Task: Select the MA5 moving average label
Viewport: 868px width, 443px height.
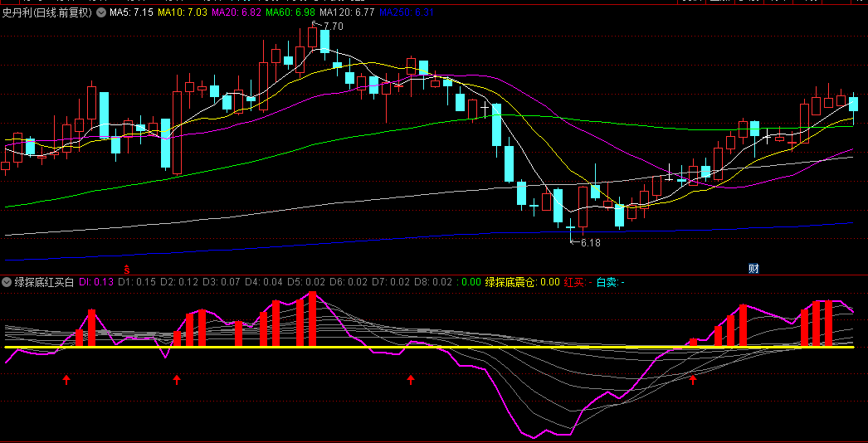Action: point(132,12)
